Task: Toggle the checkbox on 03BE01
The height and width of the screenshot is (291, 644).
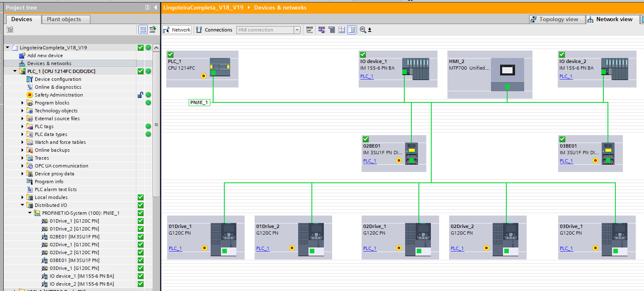Action: pyautogui.click(x=562, y=139)
